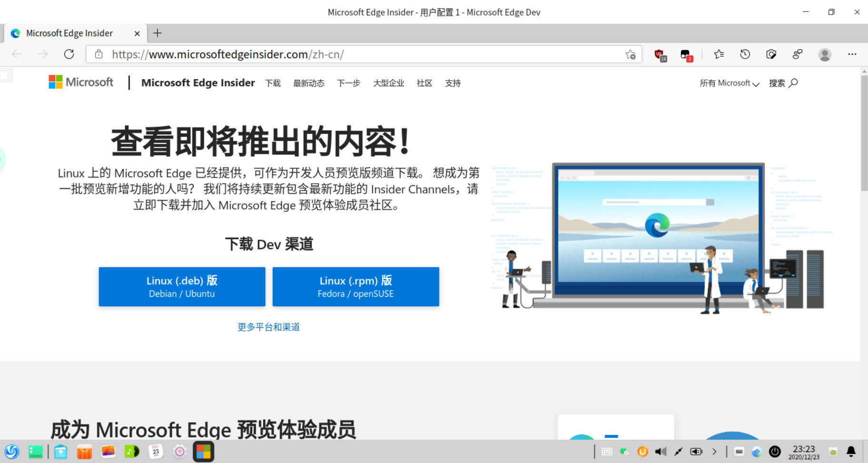Open the 大型企业 navigation item
Screen dimensions: 868x463
pos(389,83)
